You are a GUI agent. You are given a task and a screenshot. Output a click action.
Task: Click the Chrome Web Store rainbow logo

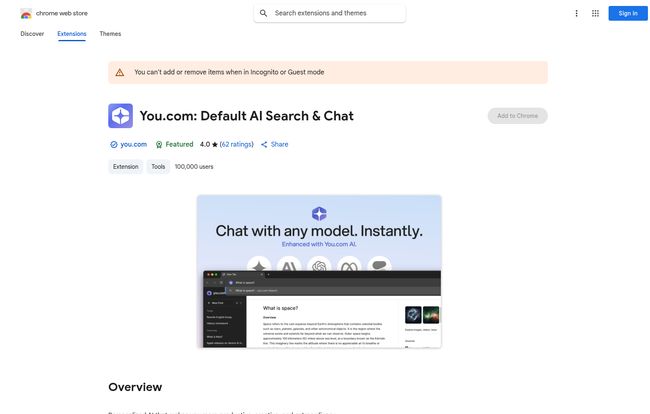pyautogui.click(x=26, y=14)
